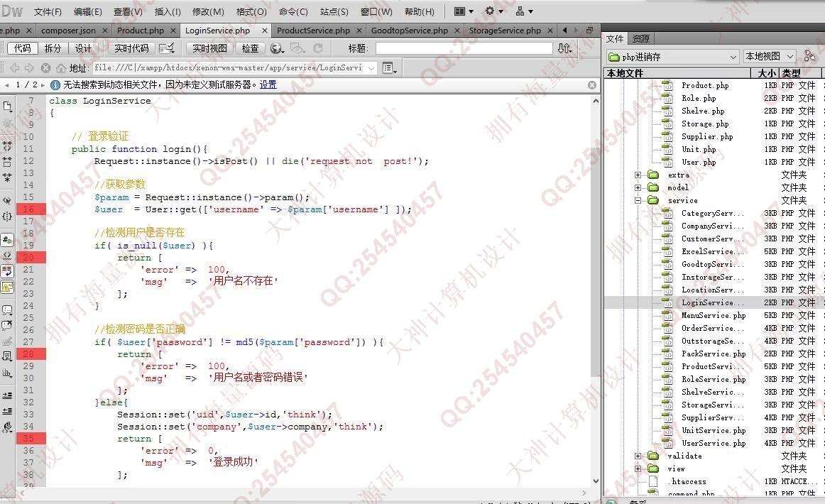This screenshot has width=825, height=504.
Task: Open the gear extensions dropdown in menu bar
Action: [x=494, y=11]
